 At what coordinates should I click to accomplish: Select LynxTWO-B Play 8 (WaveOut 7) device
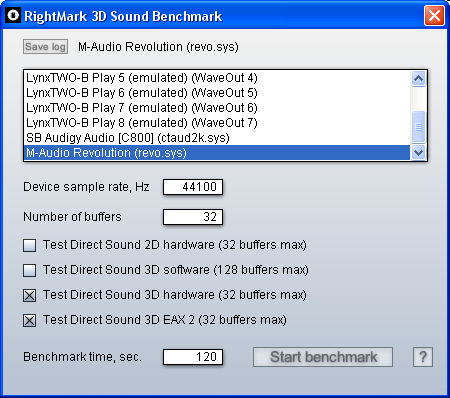[217, 123]
